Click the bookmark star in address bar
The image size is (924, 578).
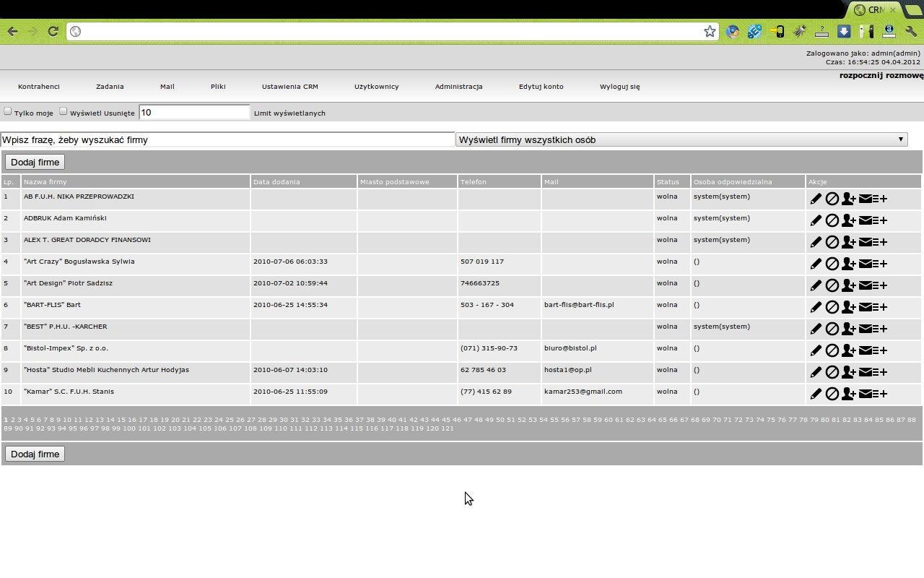click(710, 31)
